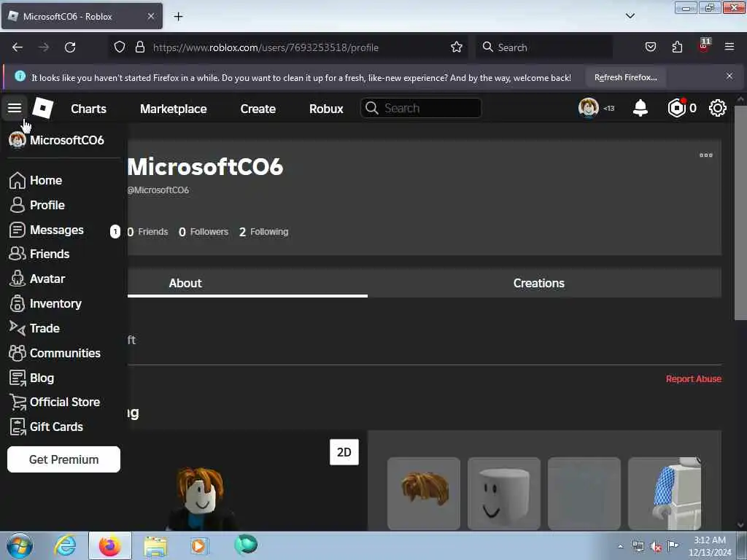
Task: Open Marketplace in the top navigation
Action: [174, 109]
